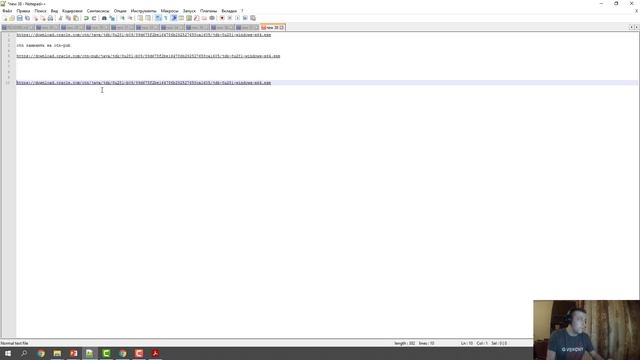Undo the last edit with the Undo icon
Image resolution: width=640 pixels, height=360 pixels.
[86, 18]
